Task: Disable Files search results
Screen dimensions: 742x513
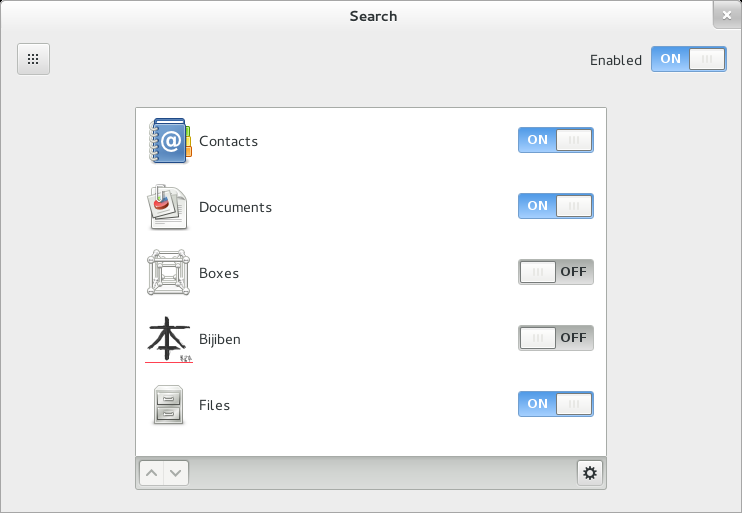Action: click(x=556, y=404)
